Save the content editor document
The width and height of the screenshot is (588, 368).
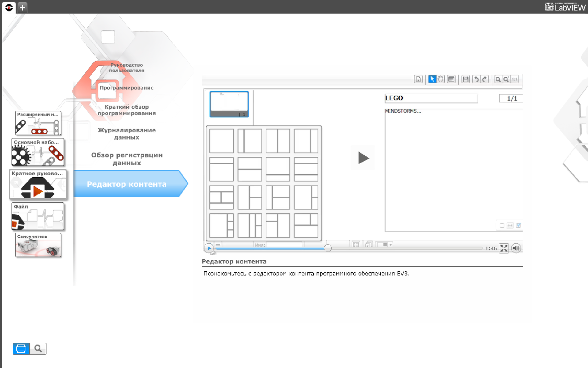click(x=466, y=79)
